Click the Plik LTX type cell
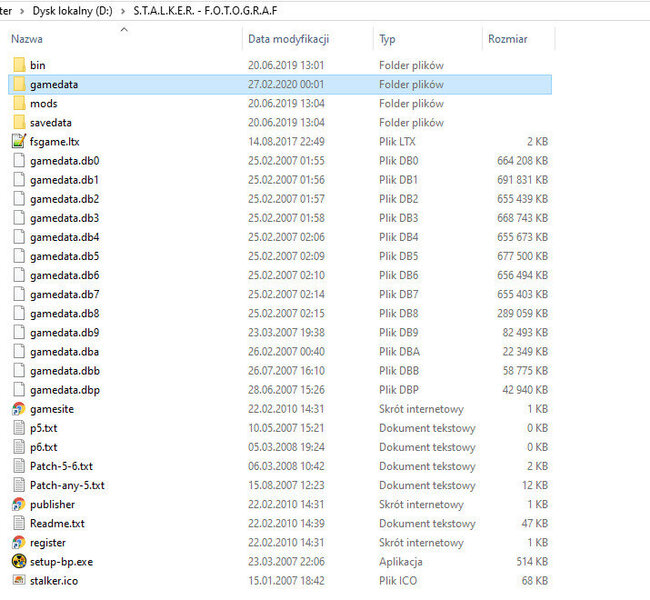The image size is (650, 600). (397, 141)
